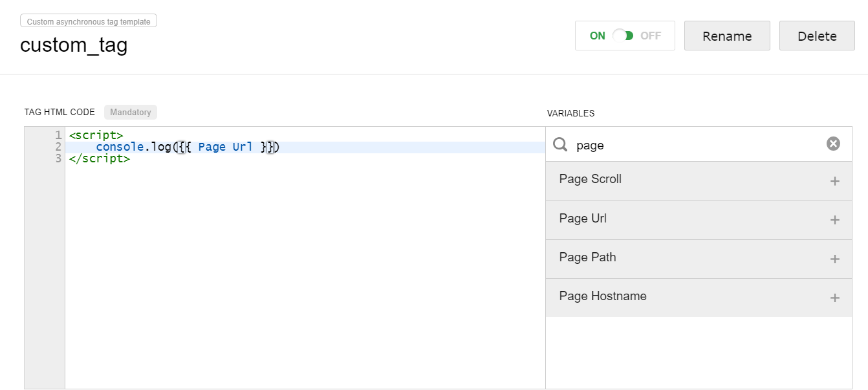Image resolution: width=868 pixels, height=390 pixels.
Task: Click the custom_tag title
Action: pyautogui.click(x=74, y=45)
